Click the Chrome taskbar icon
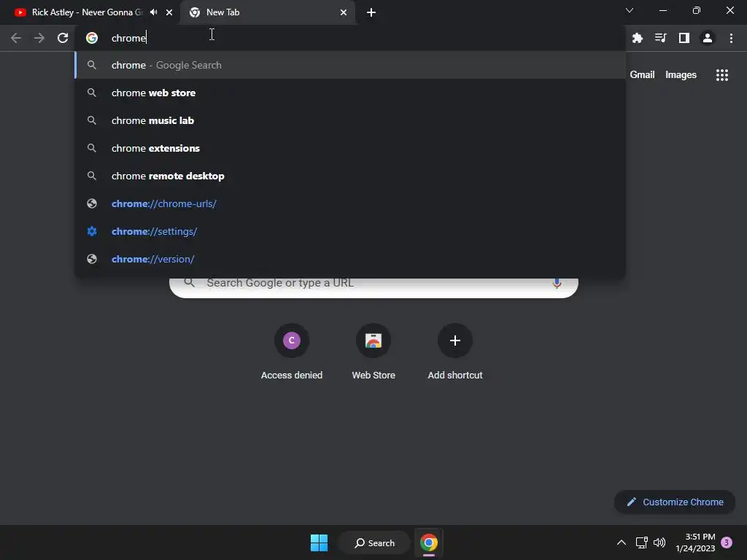747x560 pixels. tap(429, 542)
